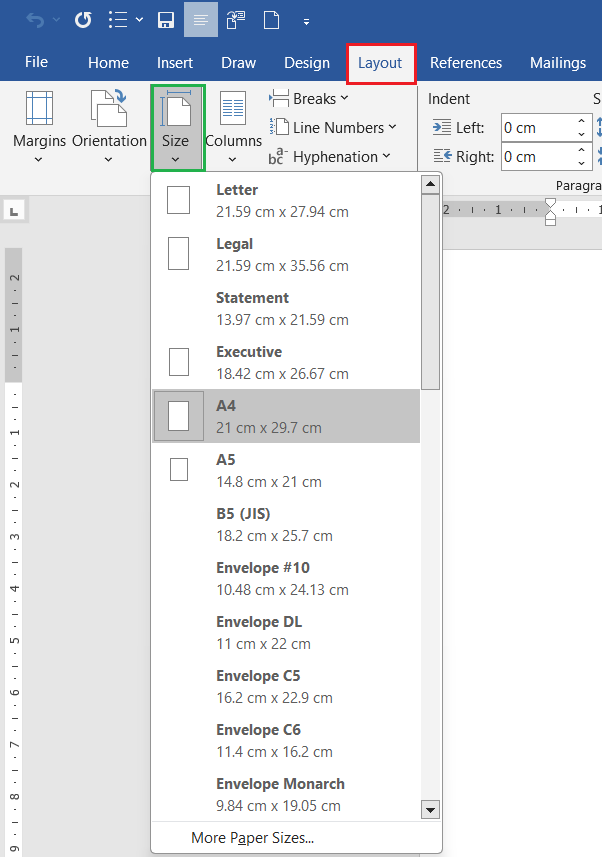602x857 pixels.
Task: Click the Indent Left value field
Action: click(x=537, y=128)
